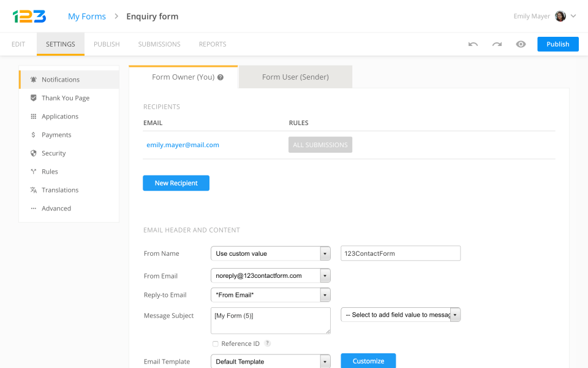Click the Form Owner help icon
The width and height of the screenshot is (588, 368).
[221, 78]
